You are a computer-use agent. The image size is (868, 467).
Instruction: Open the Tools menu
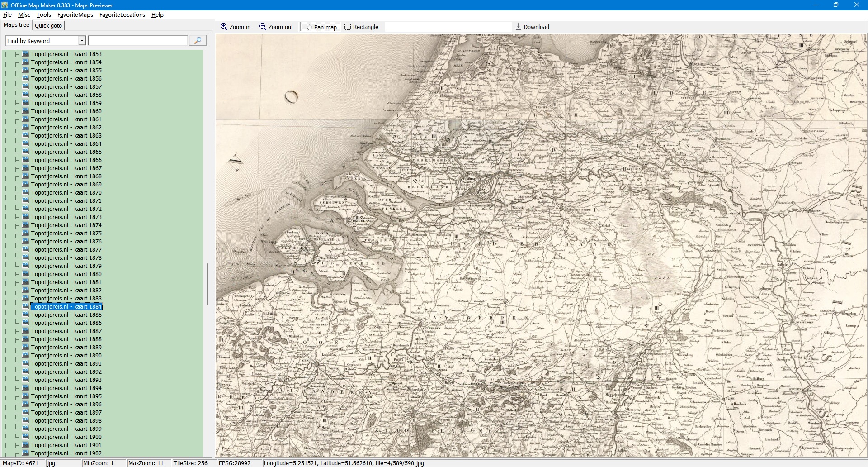click(x=43, y=15)
